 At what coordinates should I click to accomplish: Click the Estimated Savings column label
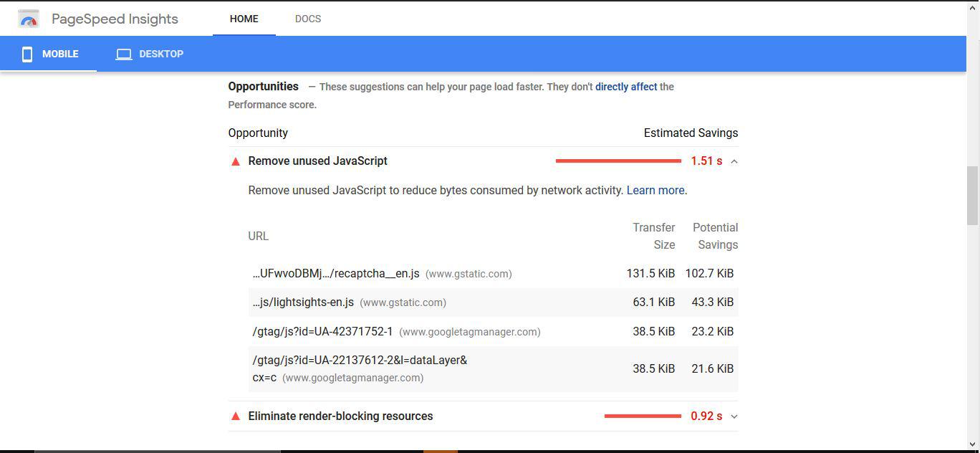tap(691, 133)
